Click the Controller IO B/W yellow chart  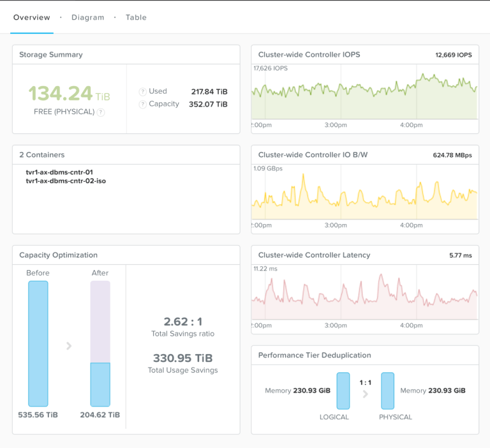point(365,192)
